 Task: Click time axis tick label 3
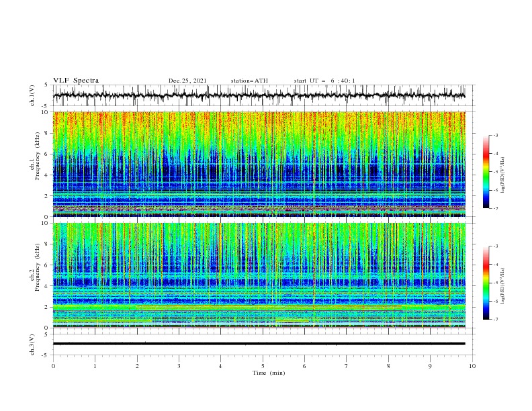tap(179, 366)
